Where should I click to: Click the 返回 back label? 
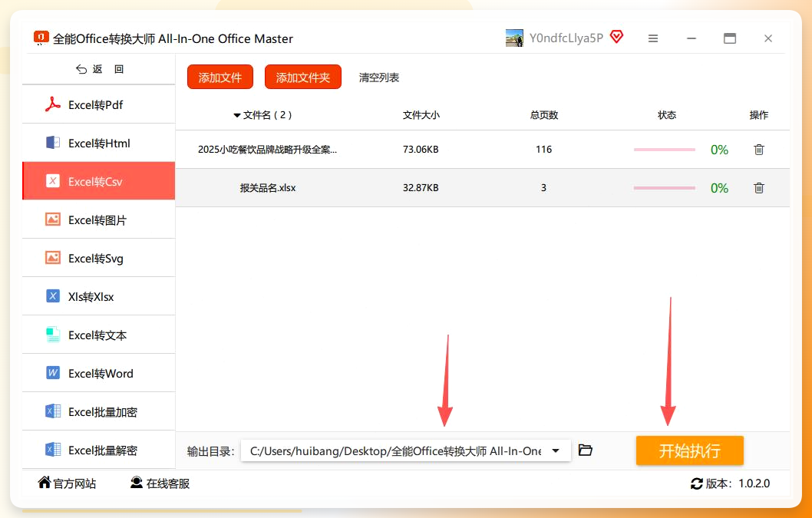[107, 69]
